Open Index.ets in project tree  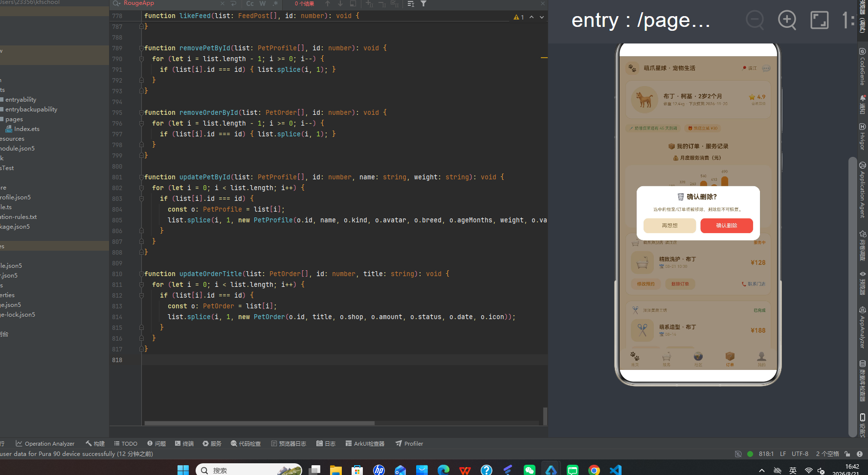point(22,129)
